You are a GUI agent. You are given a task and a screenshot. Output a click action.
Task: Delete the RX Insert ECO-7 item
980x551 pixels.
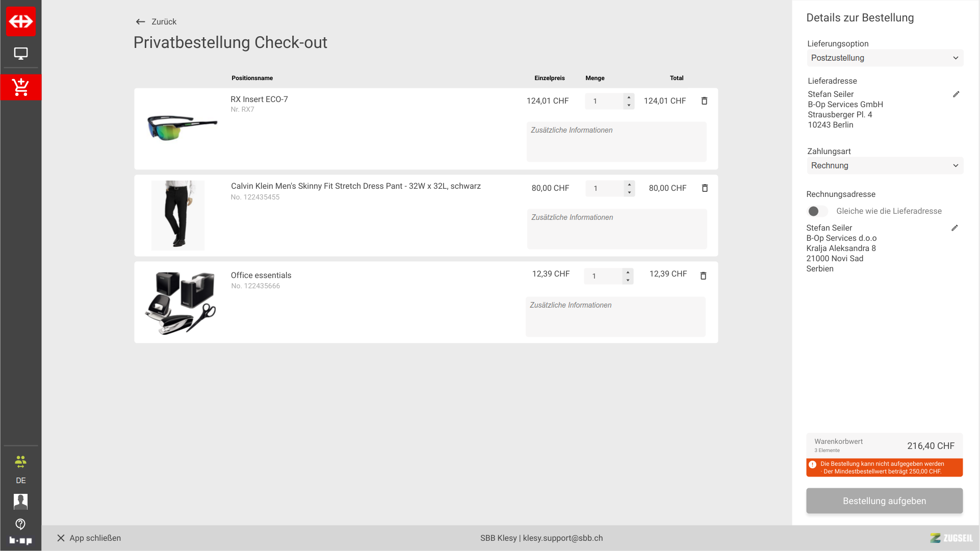(704, 101)
